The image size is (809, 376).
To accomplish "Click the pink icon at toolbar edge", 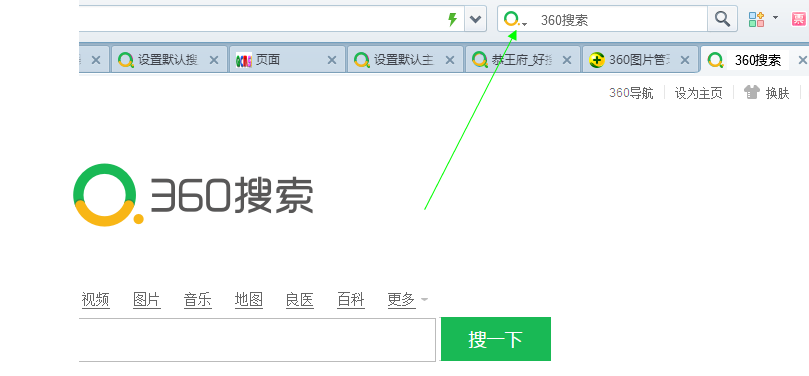I will click(x=800, y=19).
